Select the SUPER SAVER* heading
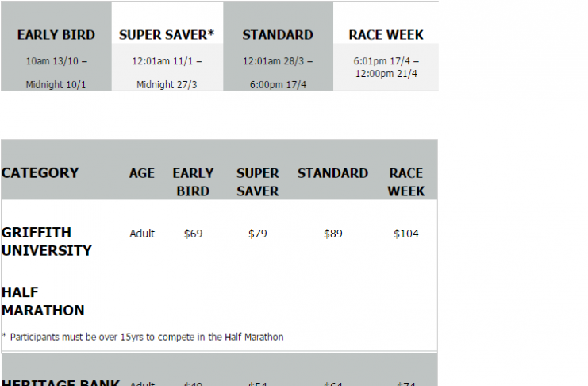Screen dimensions: 588x386 167,35
